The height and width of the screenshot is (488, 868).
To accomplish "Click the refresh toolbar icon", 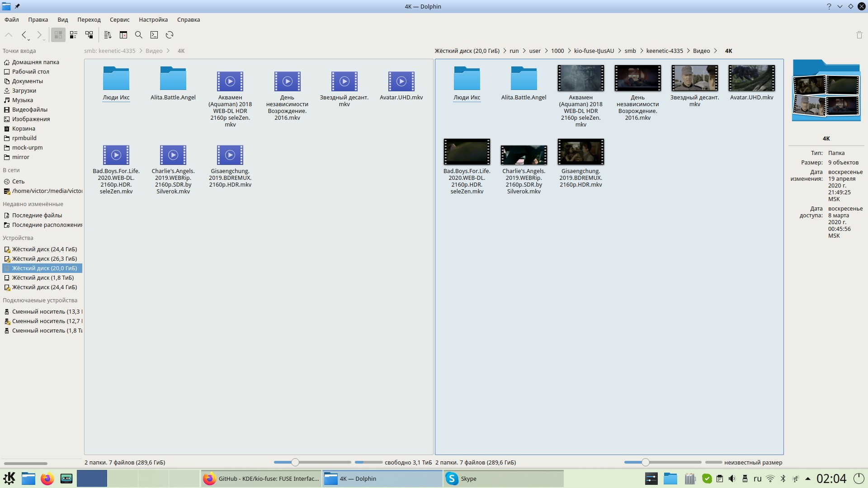I will [170, 35].
